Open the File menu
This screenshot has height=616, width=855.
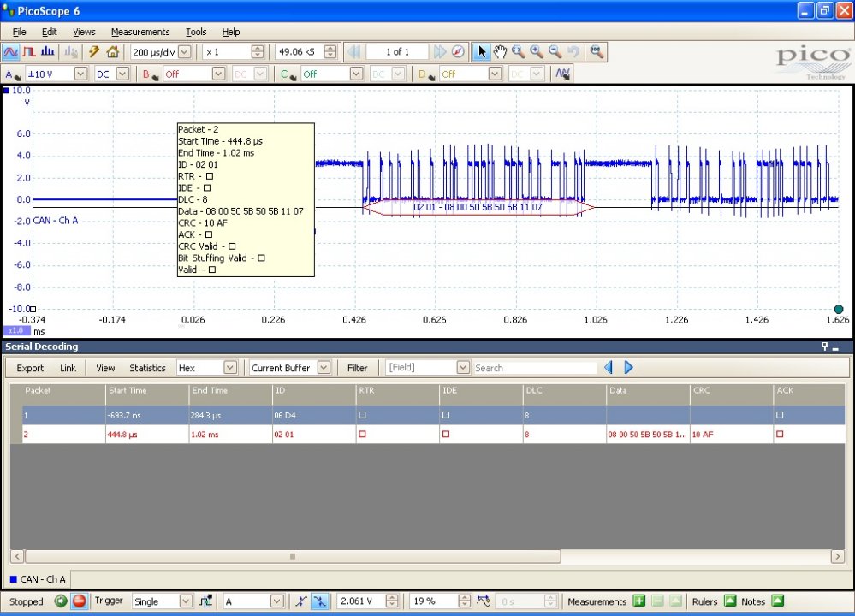tap(19, 32)
